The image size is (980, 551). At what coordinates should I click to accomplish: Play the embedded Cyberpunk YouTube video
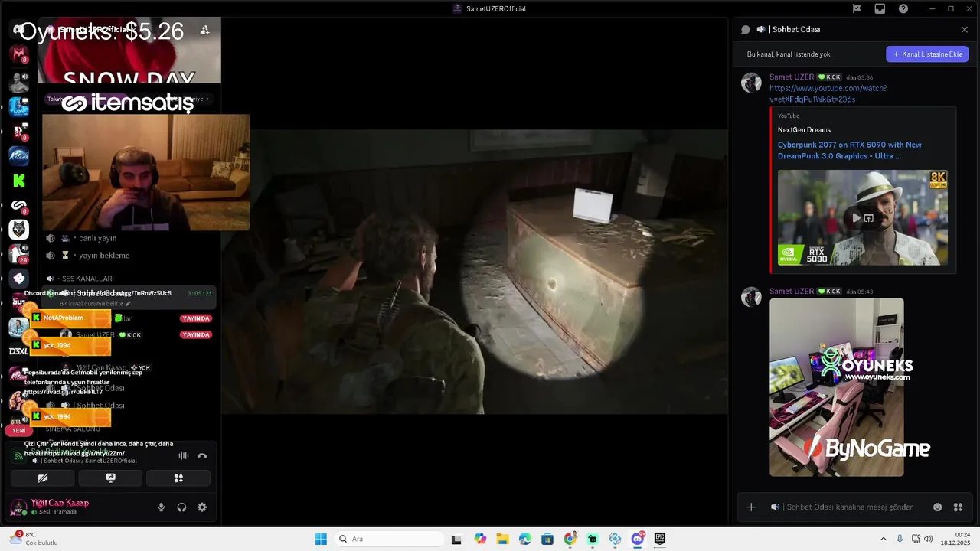pyautogui.click(x=856, y=218)
